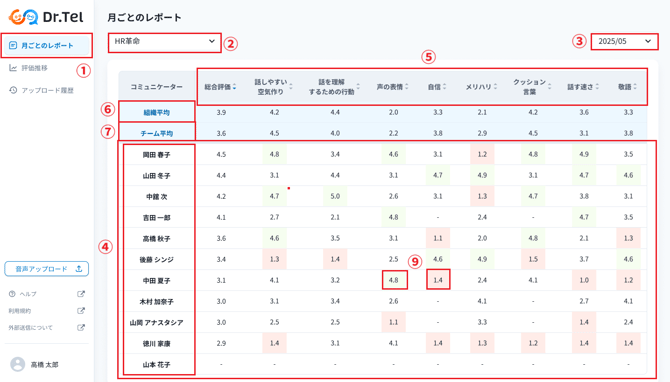Click the 評価推移 chart icon

coord(13,68)
